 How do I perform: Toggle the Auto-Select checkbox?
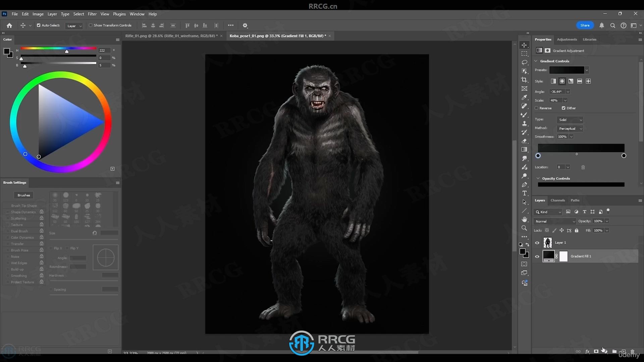39,25
